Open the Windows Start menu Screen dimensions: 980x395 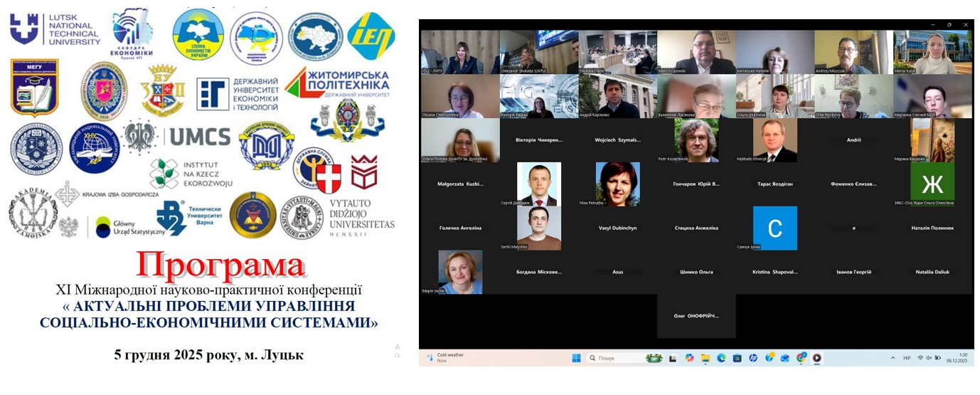pyautogui.click(x=576, y=358)
